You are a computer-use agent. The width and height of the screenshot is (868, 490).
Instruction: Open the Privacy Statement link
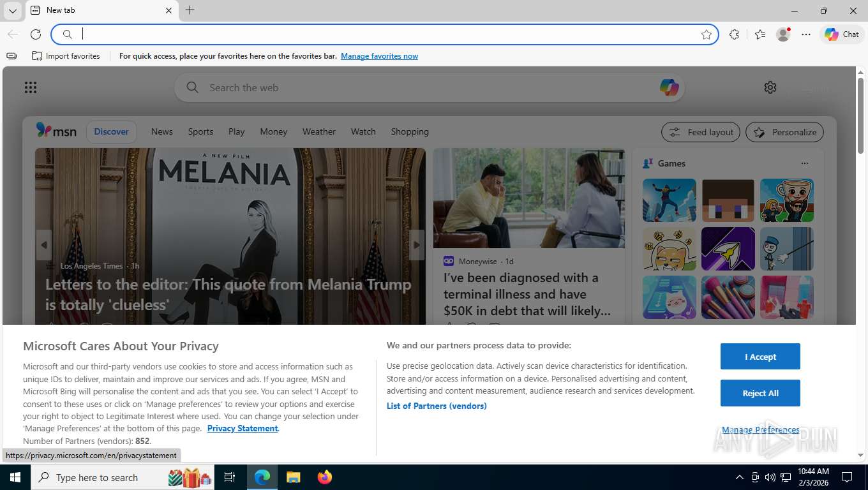(x=243, y=428)
